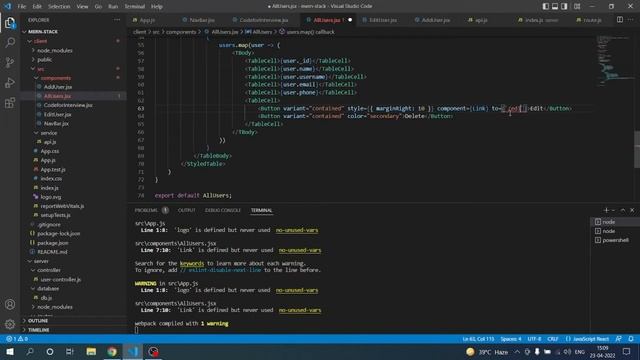This screenshot has width=640, height=360.
Task: Change UTF-8 file encoding
Action: (534, 339)
